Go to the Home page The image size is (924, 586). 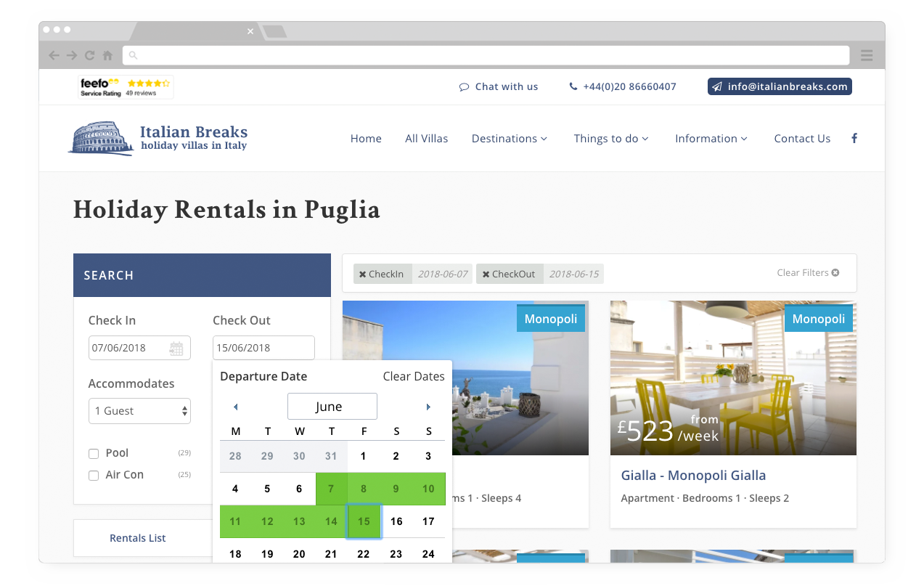point(366,138)
